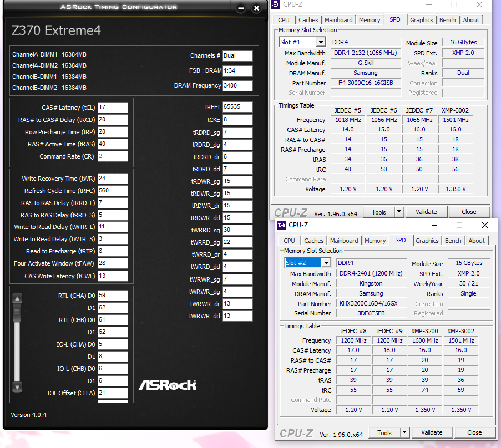Screen dimensions: 501x448
Task: Close the ASRock Timing Configurator window
Action: coord(256,8)
